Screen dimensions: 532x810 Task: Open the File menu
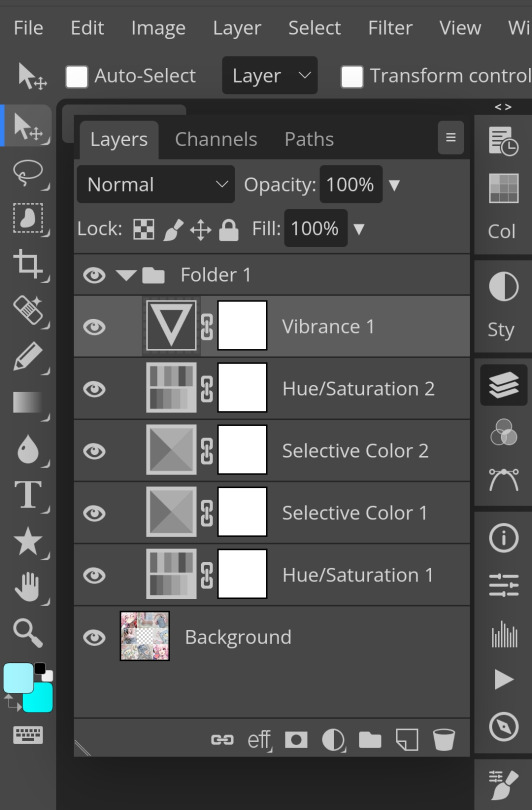(x=28, y=28)
